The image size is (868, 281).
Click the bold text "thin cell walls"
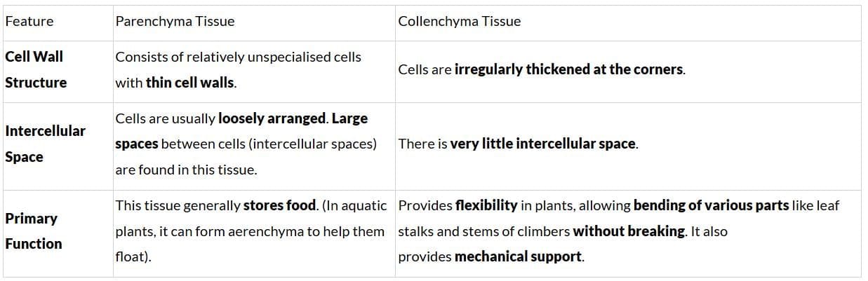point(190,83)
